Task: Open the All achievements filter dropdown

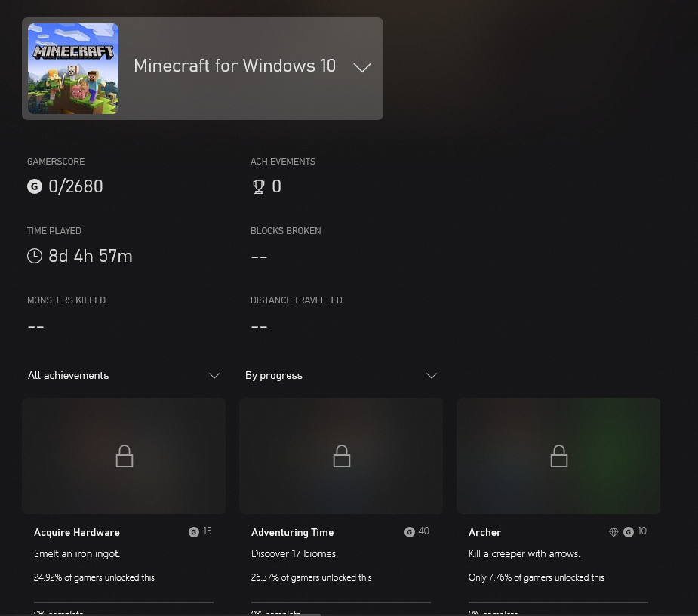Action: point(123,375)
